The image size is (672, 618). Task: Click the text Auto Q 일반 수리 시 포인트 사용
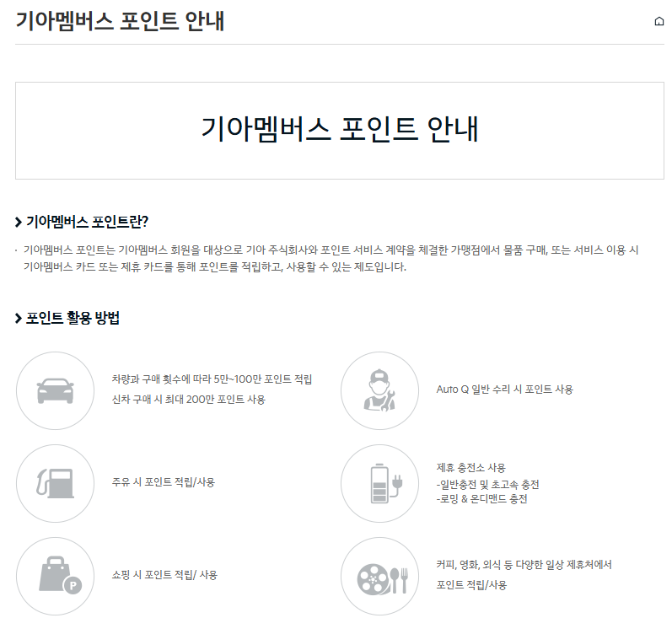pos(504,390)
